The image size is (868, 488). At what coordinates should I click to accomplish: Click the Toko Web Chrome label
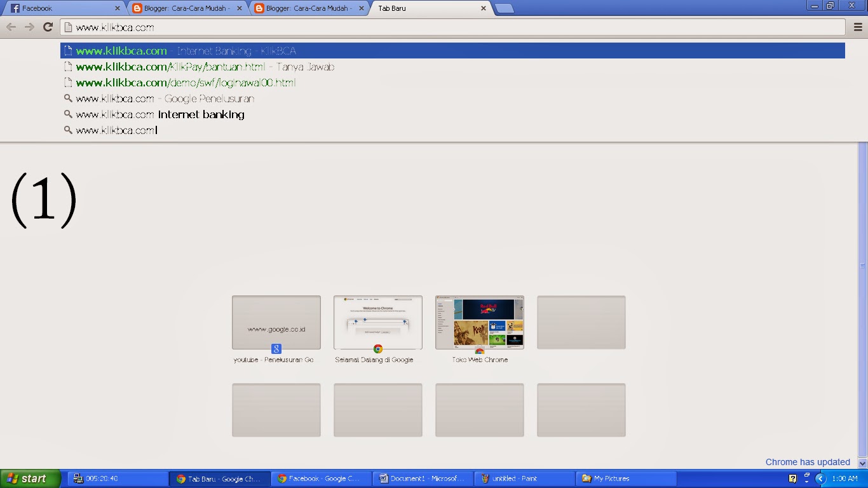[x=480, y=360]
